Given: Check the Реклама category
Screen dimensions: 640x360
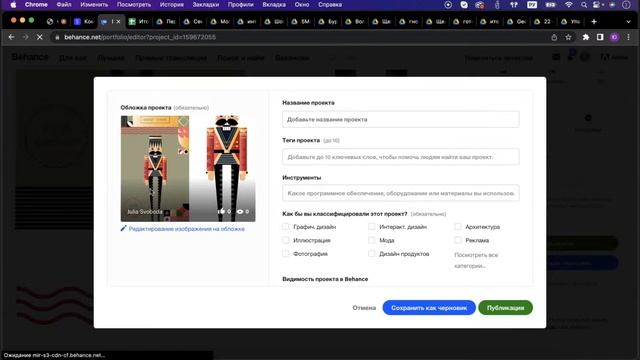Looking at the screenshot, I should (x=458, y=240).
